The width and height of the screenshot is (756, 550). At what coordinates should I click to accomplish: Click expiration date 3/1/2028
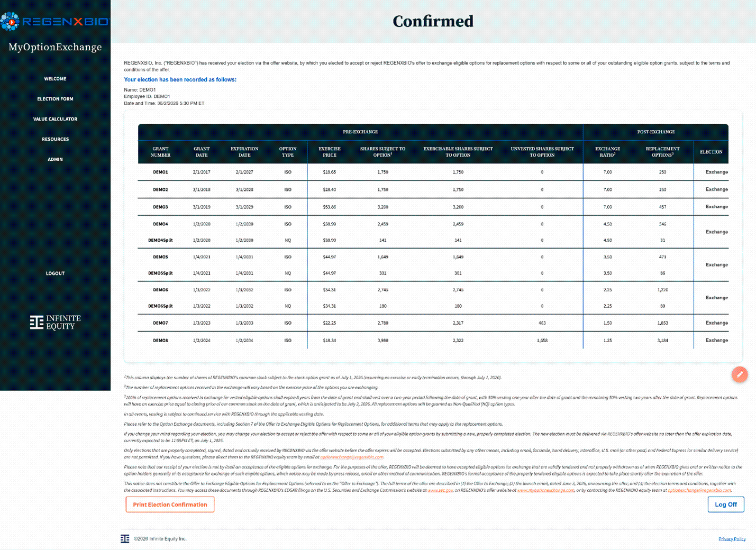[x=244, y=190]
